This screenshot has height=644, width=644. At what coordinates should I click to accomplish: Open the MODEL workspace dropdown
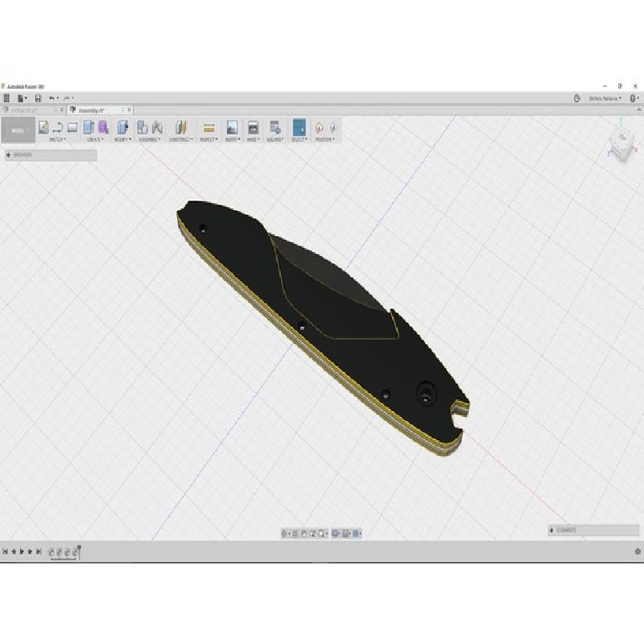tap(19, 130)
